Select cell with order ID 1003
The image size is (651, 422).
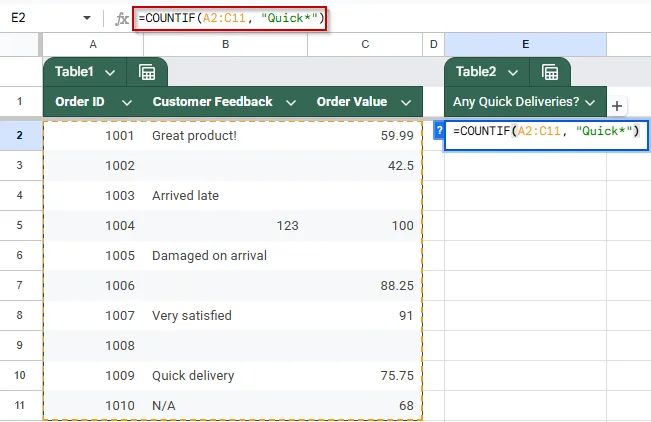click(x=93, y=195)
